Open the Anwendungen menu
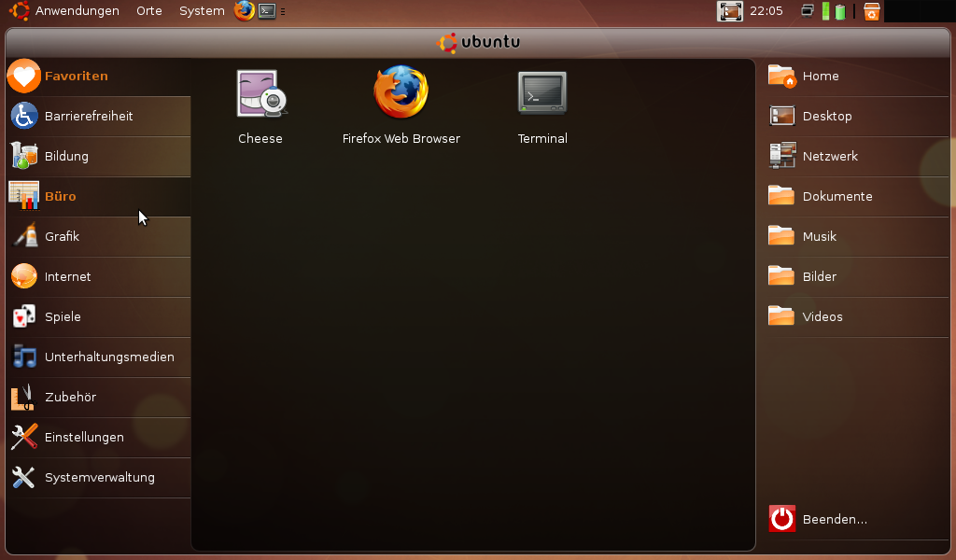This screenshot has width=956, height=560. coord(77,11)
